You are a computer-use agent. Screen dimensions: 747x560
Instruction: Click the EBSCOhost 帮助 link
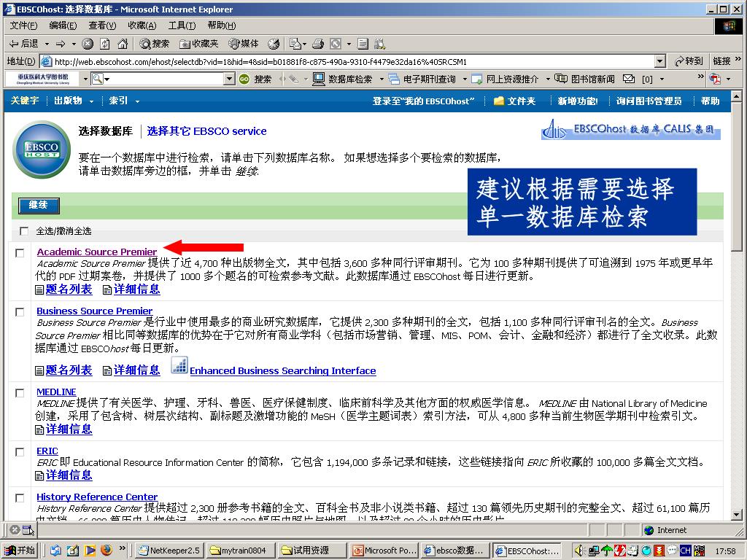(710, 101)
